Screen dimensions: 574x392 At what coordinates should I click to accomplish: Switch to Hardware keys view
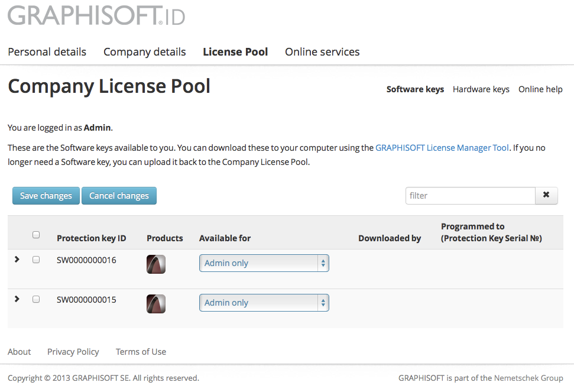click(x=481, y=89)
